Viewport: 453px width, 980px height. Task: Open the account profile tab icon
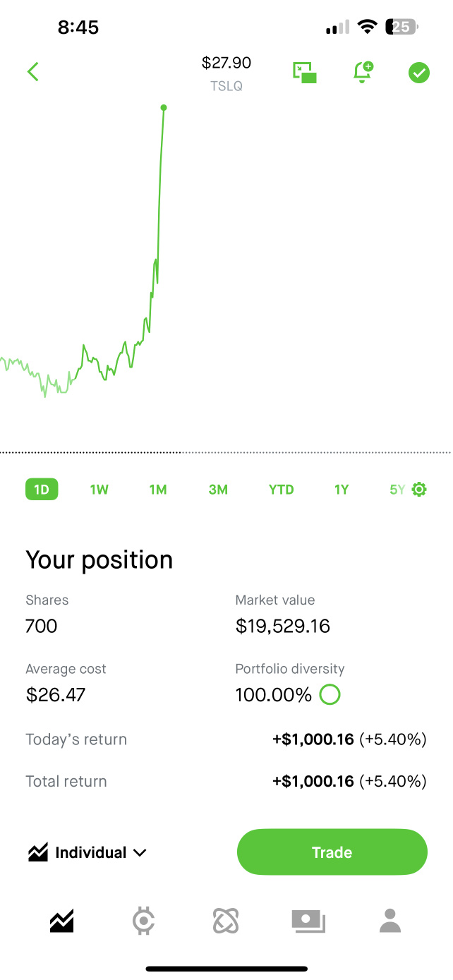[389, 921]
